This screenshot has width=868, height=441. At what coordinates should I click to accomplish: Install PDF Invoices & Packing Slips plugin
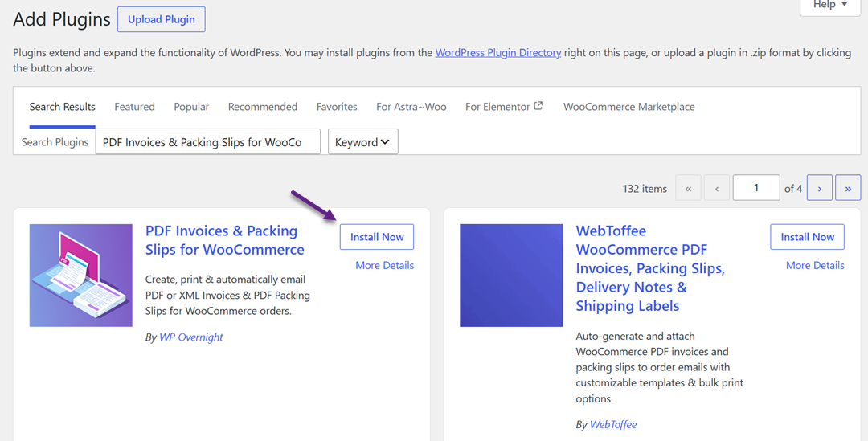click(x=376, y=237)
